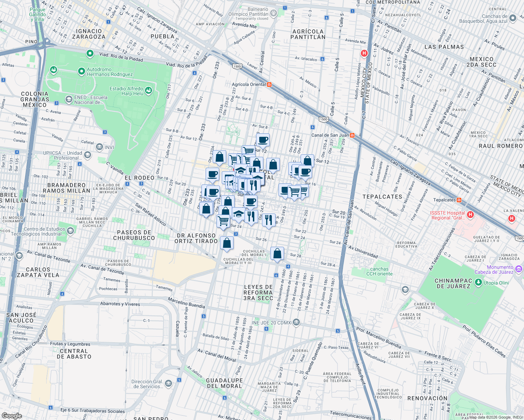Click the Utopía Olini park tree icon
The image size is (524, 420).
pyautogui.click(x=478, y=283)
